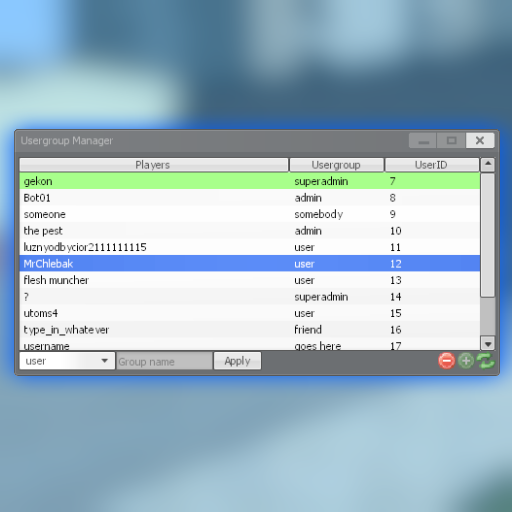Select player type_in_whatever
The image size is (512, 512).
[x=250, y=330]
